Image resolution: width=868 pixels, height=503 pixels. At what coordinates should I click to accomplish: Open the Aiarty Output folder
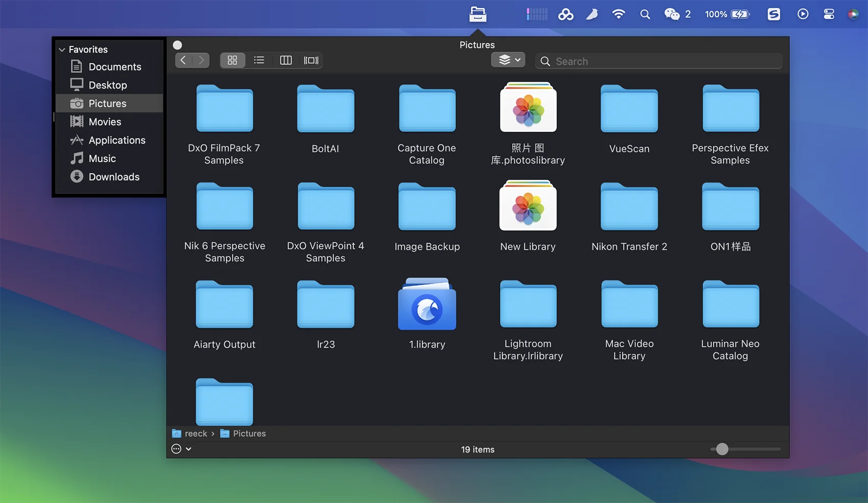(x=225, y=304)
